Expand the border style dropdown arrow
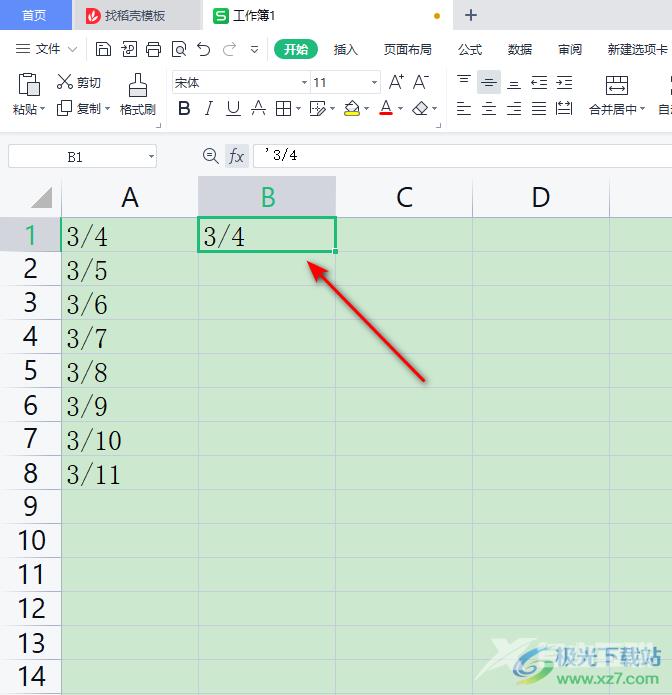This screenshot has height=695, width=672. point(298,109)
